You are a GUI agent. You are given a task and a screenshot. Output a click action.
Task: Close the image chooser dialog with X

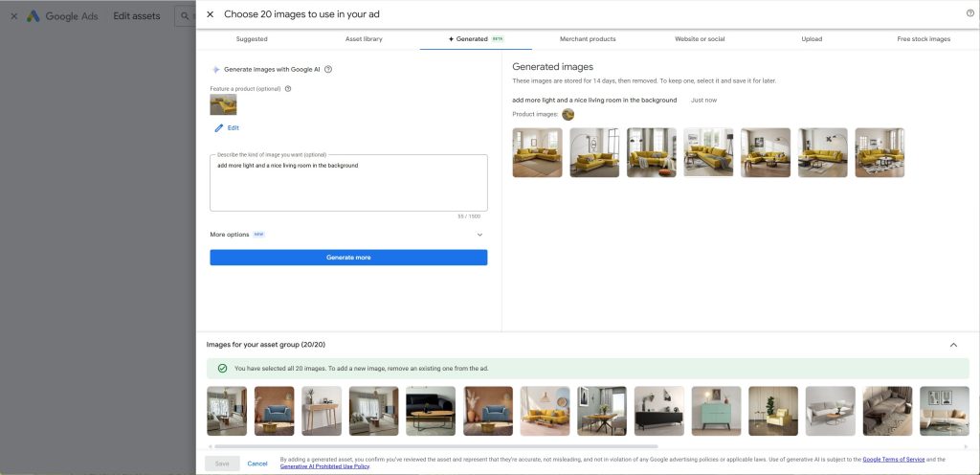click(210, 14)
